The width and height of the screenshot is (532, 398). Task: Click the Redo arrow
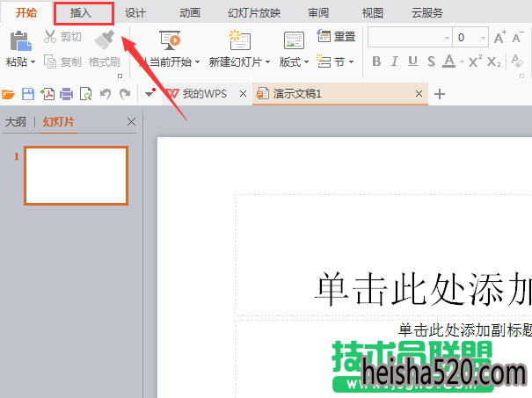(125, 94)
